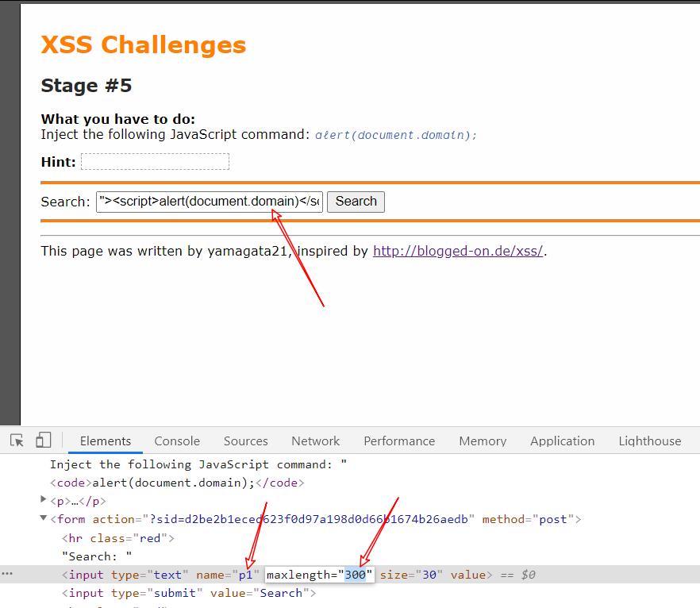700x608 pixels.
Task: Open the Performance tab
Action: (x=399, y=441)
